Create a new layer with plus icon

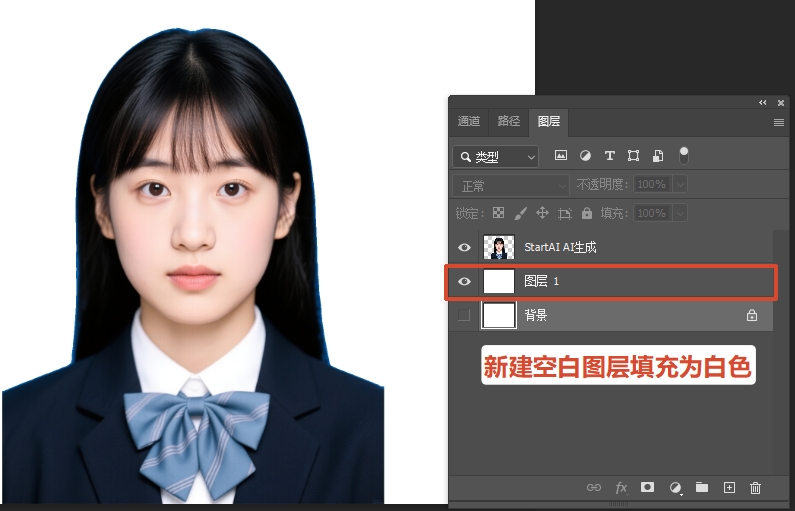pyautogui.click(x=729, y=487)
